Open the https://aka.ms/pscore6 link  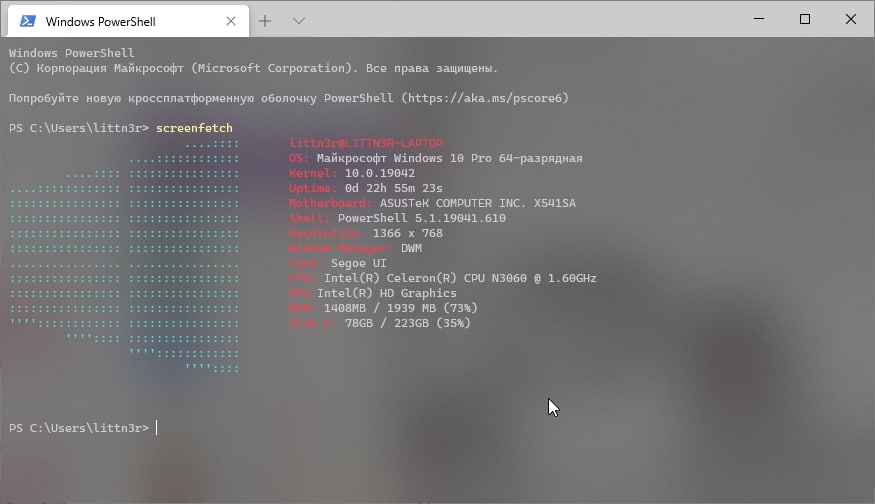(x=485, y=98)
